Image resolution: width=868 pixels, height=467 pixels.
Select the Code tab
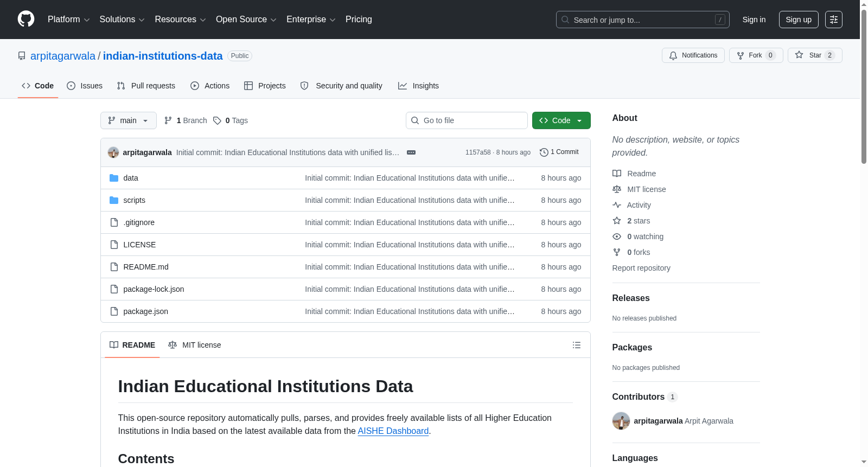point(37,86)
